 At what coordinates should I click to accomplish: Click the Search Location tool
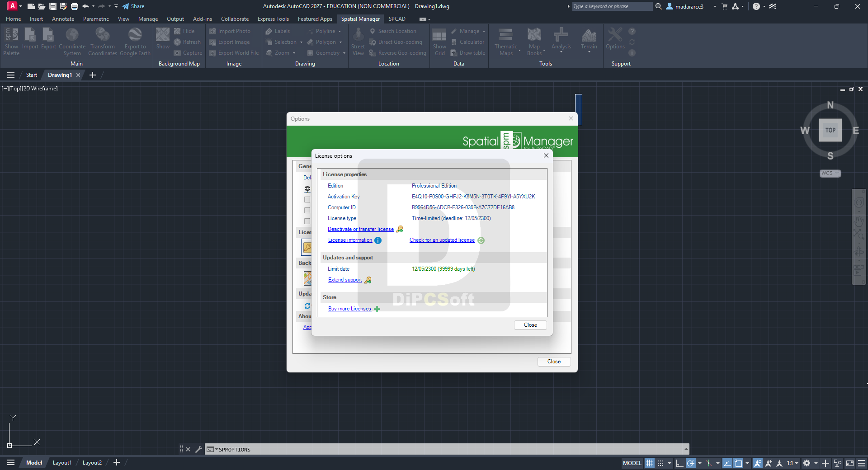pyautogui.click(x=393, y=31)
